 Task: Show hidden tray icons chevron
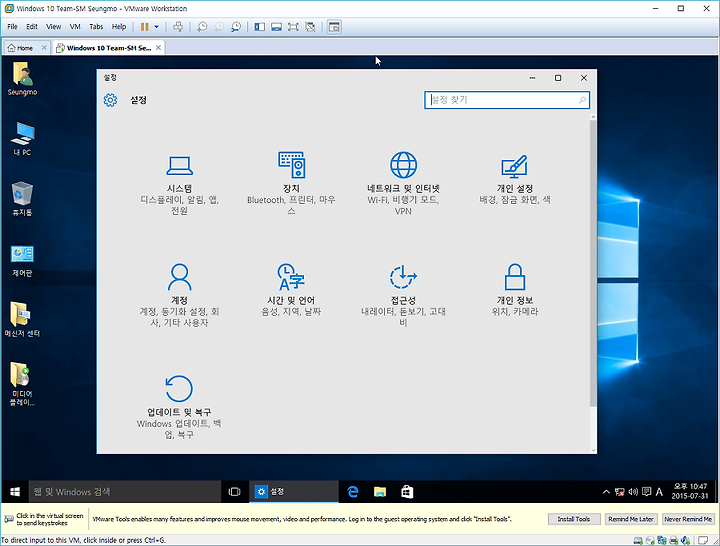[606, 492]
